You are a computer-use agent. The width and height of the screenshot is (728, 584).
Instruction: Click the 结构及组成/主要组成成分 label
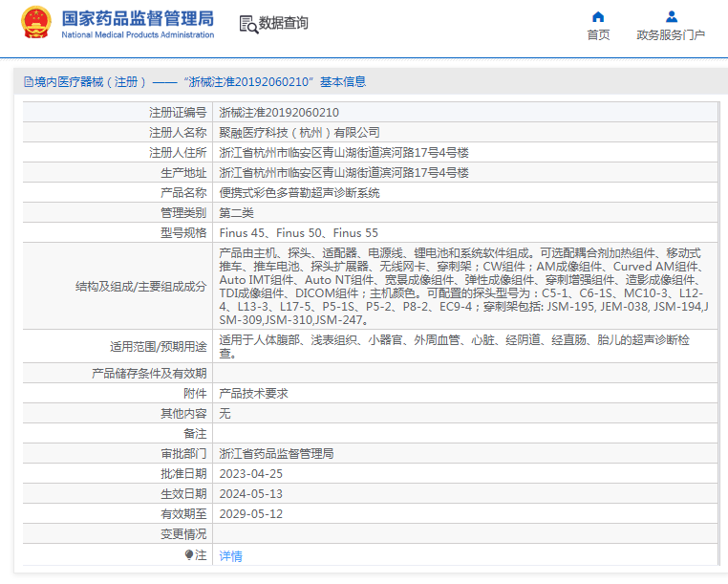click(141, 286)
